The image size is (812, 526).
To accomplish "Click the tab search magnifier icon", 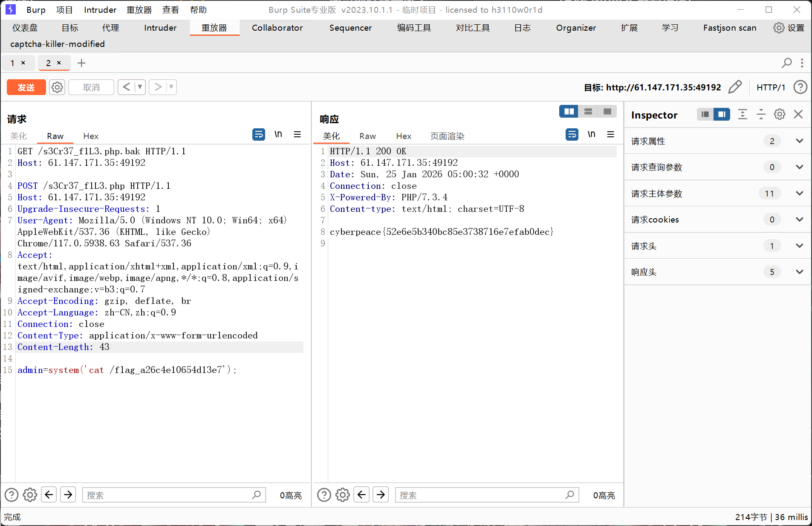I will coord(786,63).
